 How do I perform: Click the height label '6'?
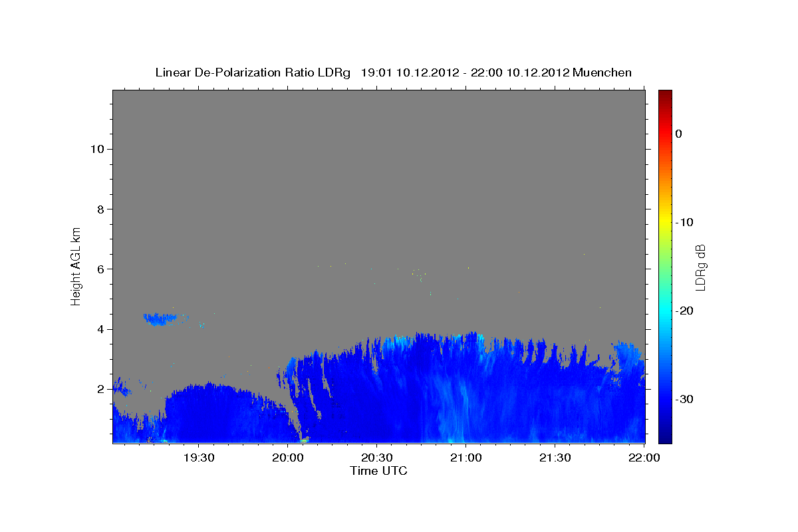click(100, 269)
